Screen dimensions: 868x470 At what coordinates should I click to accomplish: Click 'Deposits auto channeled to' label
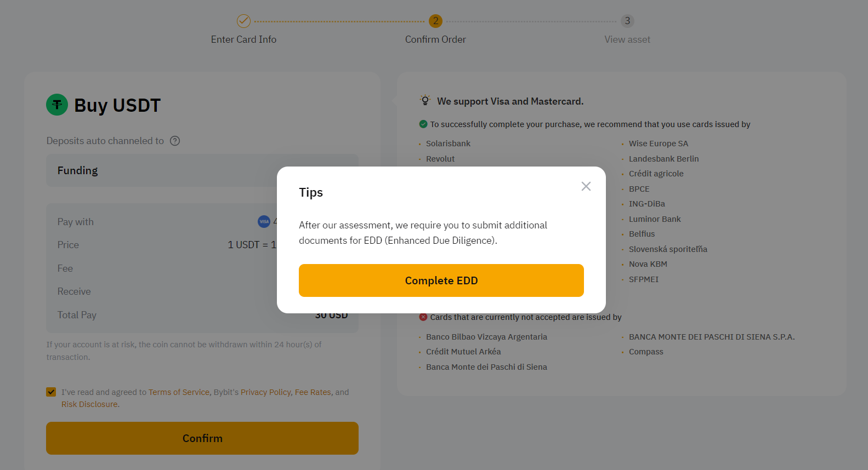105,141
